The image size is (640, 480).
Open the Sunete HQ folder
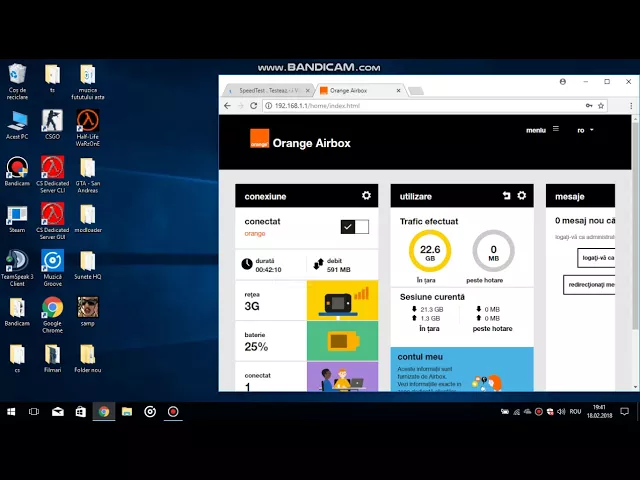(88, 265)
